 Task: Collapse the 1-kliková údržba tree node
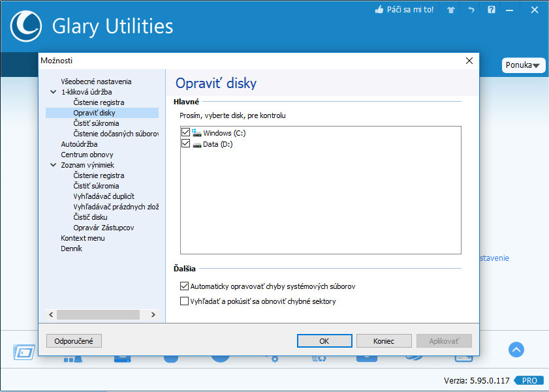(x=53, y=92)
